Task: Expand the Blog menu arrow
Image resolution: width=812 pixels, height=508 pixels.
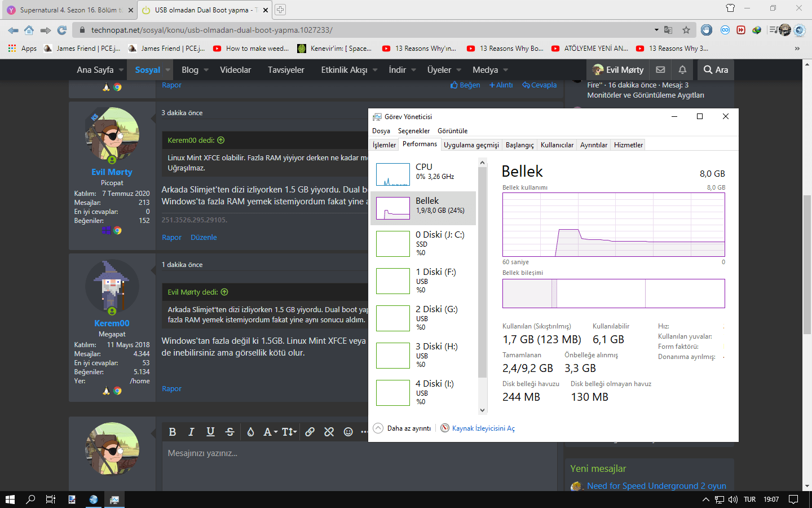Action: tap(206, 70)
